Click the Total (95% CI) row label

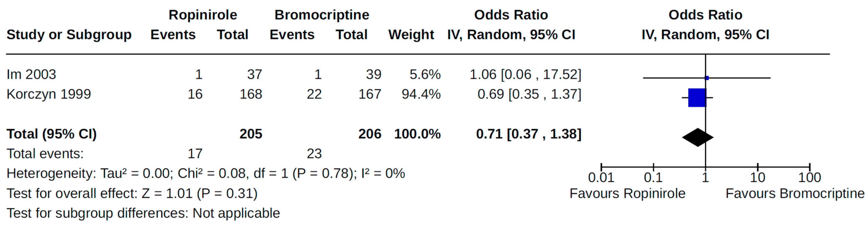(52, 134)
